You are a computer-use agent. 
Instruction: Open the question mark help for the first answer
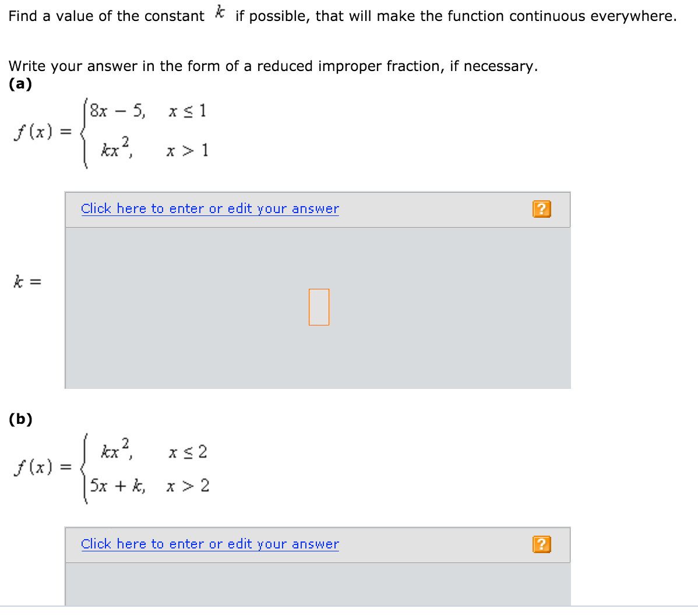(x=541, y=209)
